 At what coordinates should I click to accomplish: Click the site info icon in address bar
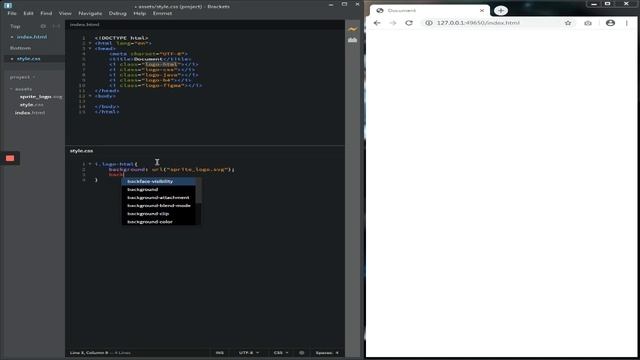(x=429, y=23)
